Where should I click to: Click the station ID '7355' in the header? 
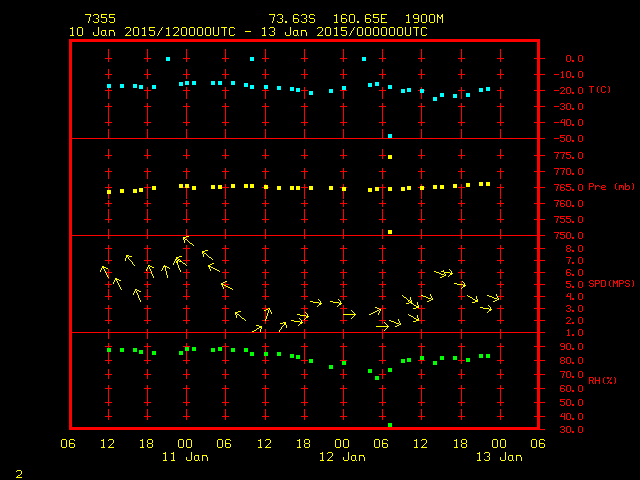[x=100, y=19]
